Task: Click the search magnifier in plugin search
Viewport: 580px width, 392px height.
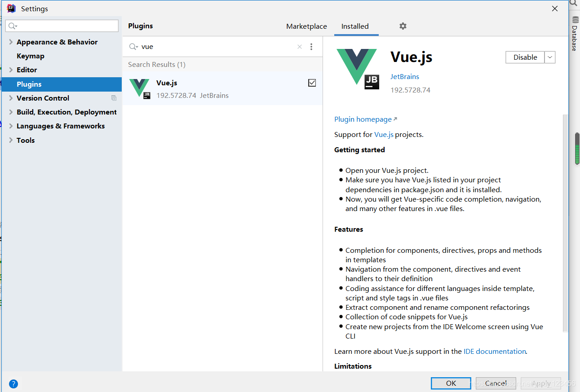Action: coord(133,47)
